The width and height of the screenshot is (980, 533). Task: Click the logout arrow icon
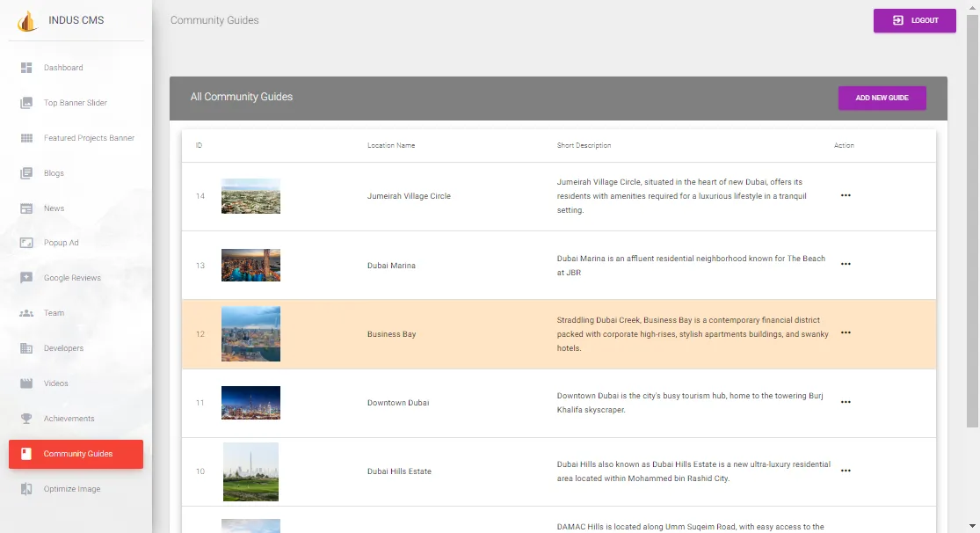pyautogui.click(x=898, y=20)
